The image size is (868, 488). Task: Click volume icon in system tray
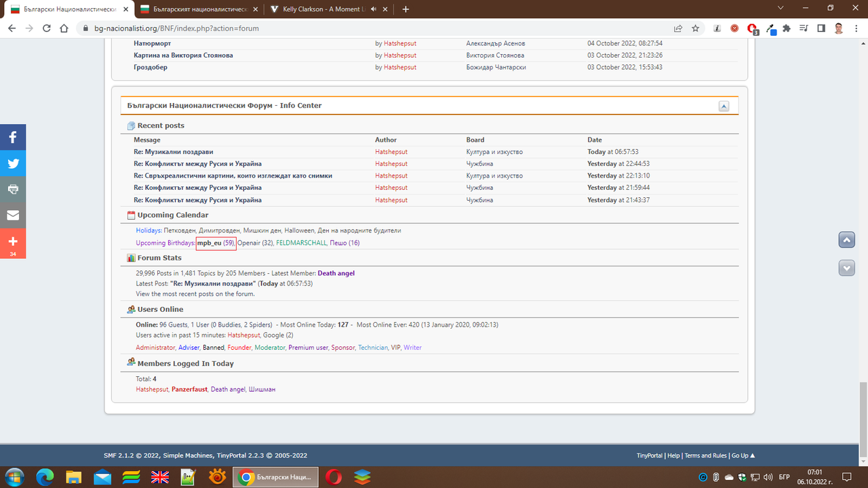(767, 477)
